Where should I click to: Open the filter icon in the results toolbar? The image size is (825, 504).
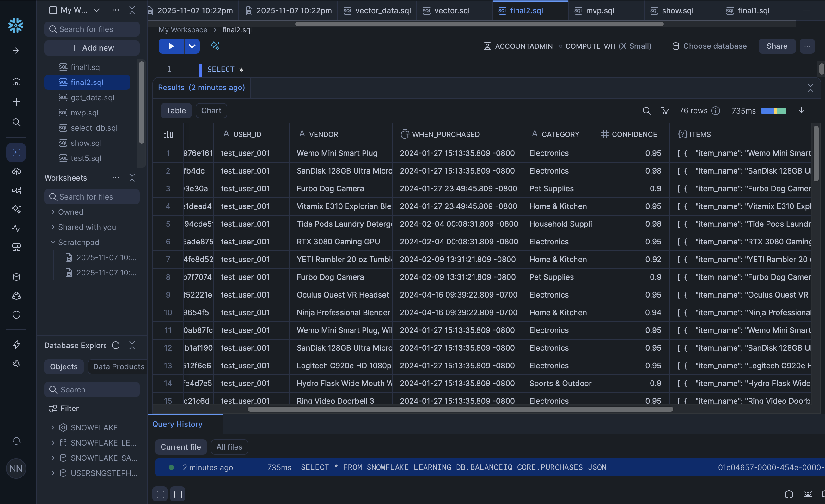pos(664,111)
